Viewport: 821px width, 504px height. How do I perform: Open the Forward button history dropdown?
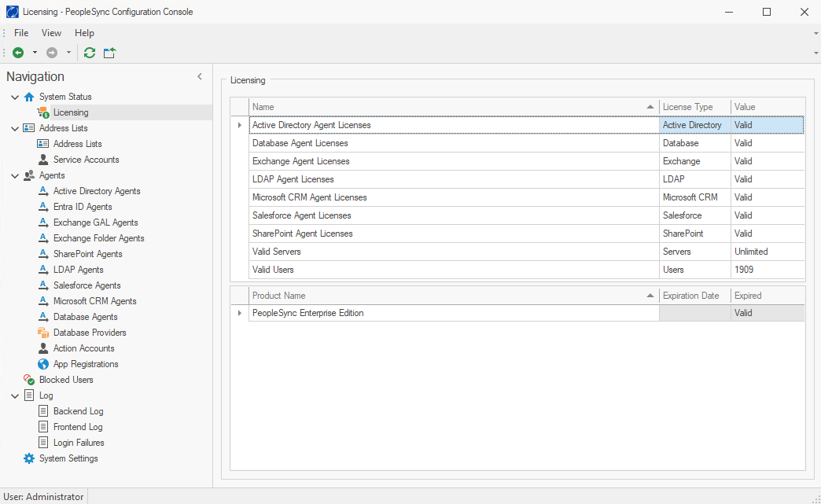68,53
